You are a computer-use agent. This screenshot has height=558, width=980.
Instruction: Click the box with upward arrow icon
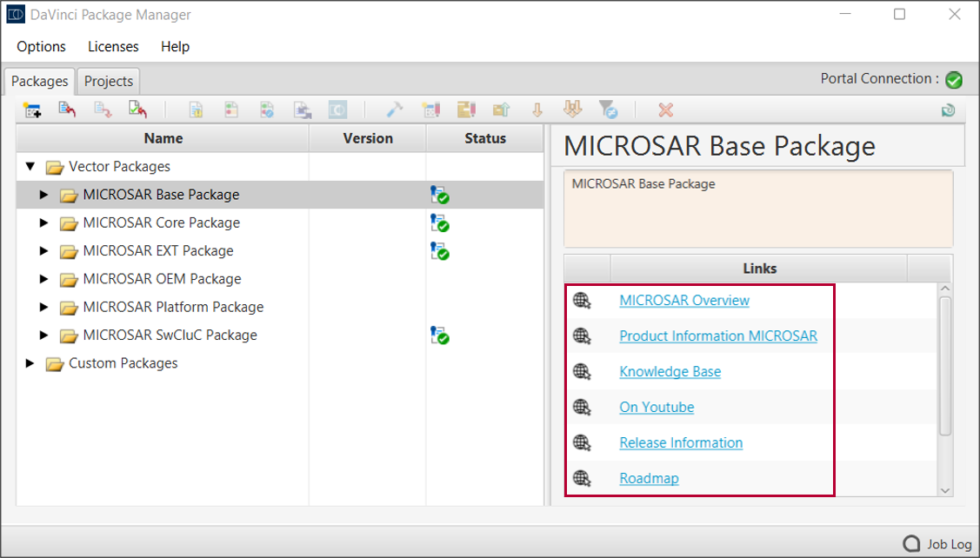pyautogui.click(x=501, y=110)
